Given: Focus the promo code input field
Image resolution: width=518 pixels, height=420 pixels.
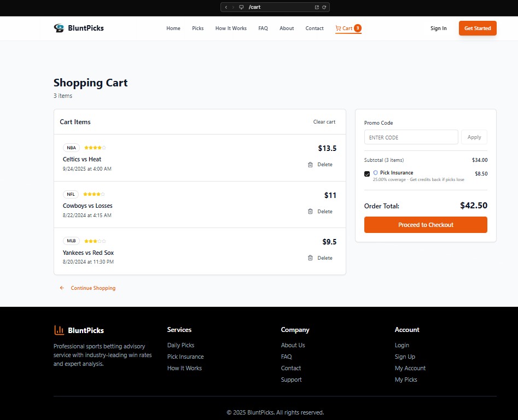Looking at the screenshot, I should 411,137.
